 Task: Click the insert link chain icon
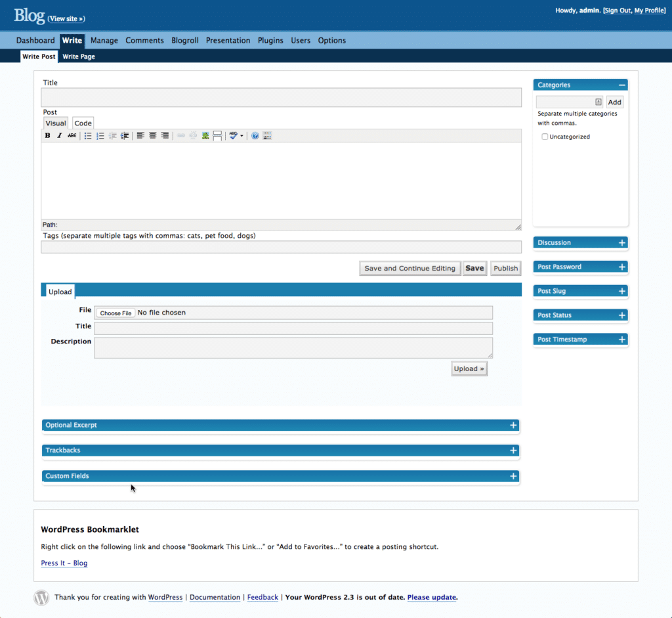click(181, 135)
